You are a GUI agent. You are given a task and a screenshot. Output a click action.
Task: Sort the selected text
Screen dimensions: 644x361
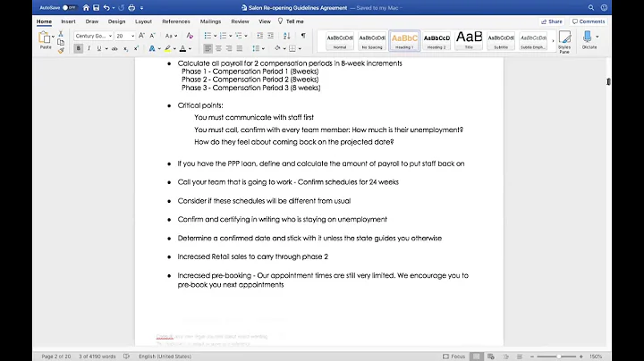point(287,36)
